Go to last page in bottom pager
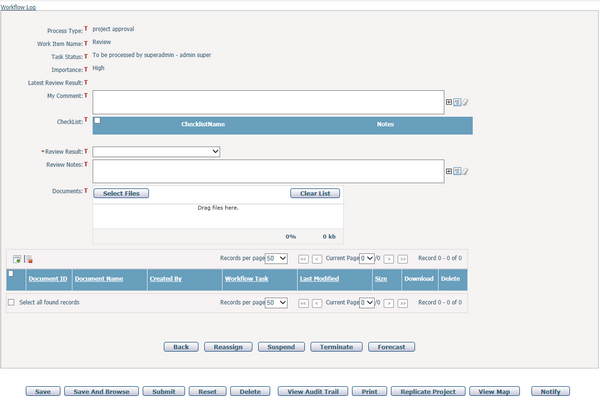Viewport: 600px width, 399px height. 403,303
